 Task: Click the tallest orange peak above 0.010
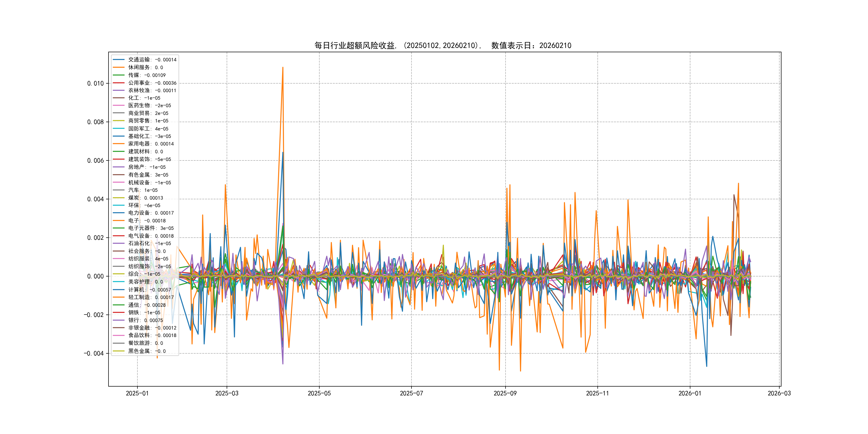point(283,68)
